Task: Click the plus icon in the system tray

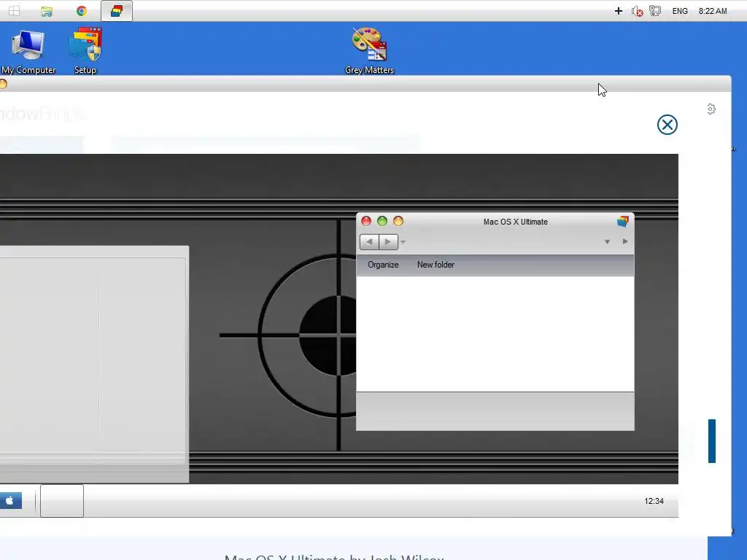Action: click(x=619, y=11)
